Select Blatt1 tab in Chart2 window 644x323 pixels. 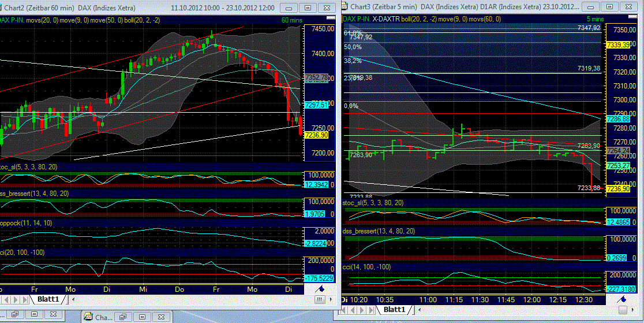click(x=48, y=299)
